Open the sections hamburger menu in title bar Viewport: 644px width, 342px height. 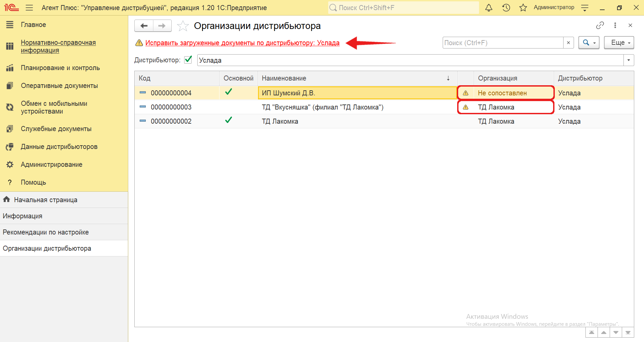click(29, 7)
